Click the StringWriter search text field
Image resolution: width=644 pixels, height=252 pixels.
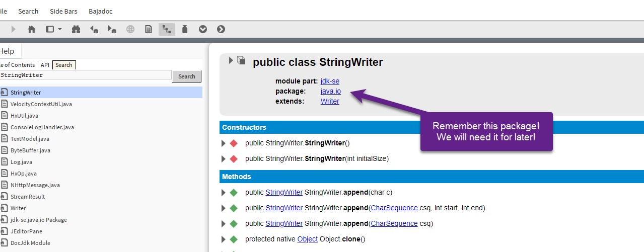[86, 75]
